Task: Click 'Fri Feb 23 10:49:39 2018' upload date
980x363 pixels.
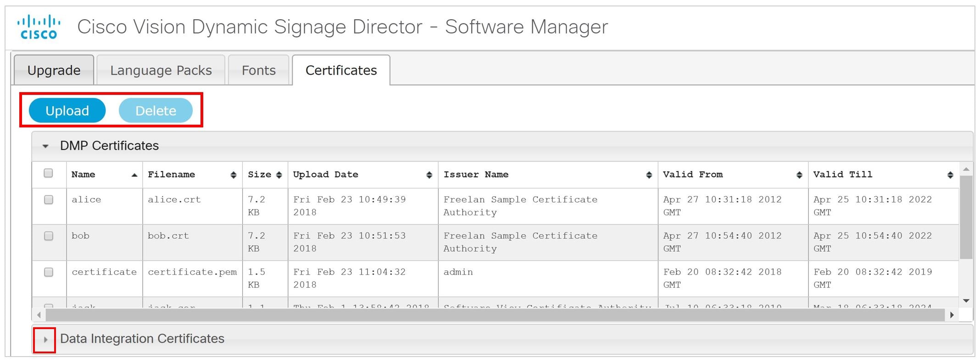Action: tap(350, 206)
